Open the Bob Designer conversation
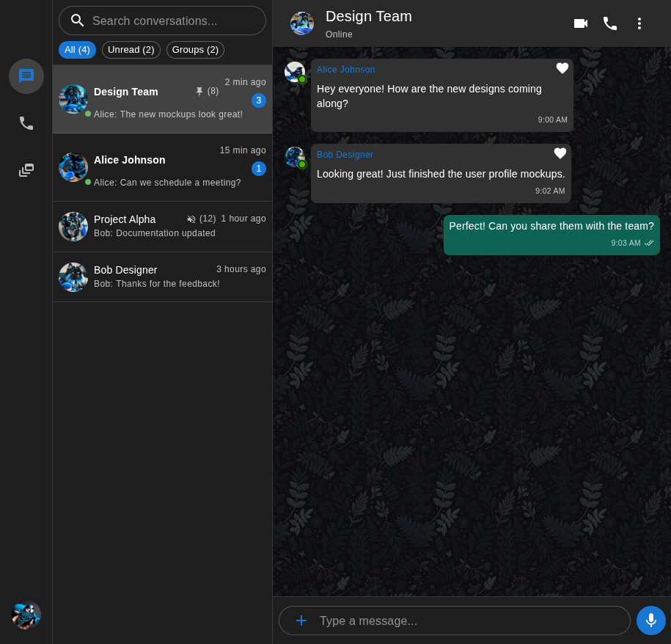Viewport: 671px width, 644px height. 162,277
